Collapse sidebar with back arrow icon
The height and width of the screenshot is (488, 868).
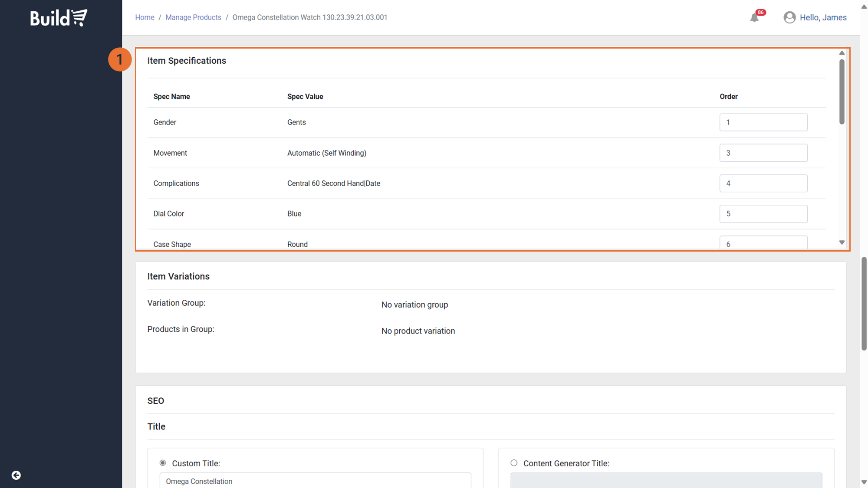16,475
